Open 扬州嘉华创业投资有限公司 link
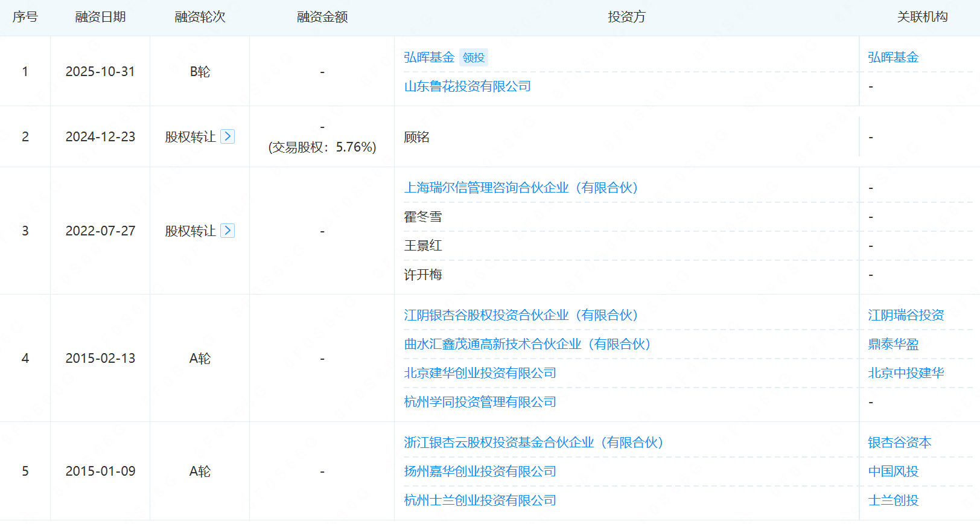 point(480,471)
